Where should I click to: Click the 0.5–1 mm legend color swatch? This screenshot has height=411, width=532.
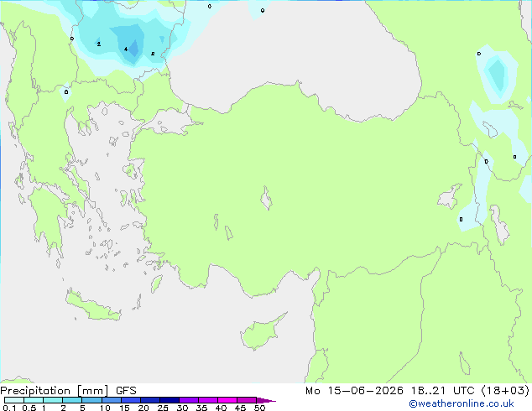pyautogui.click(x=34, y=400)
